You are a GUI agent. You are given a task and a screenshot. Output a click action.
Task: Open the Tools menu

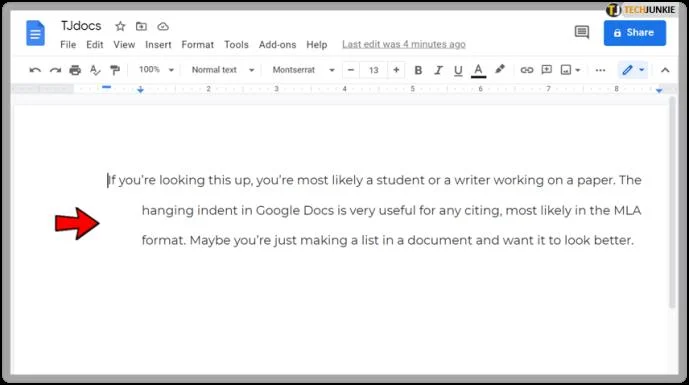(x=236, y=45)
